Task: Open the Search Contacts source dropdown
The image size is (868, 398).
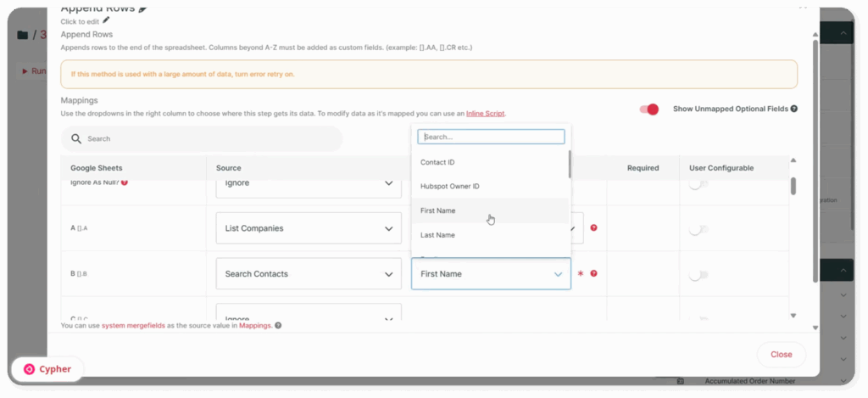Action: (x=309, y=274)
